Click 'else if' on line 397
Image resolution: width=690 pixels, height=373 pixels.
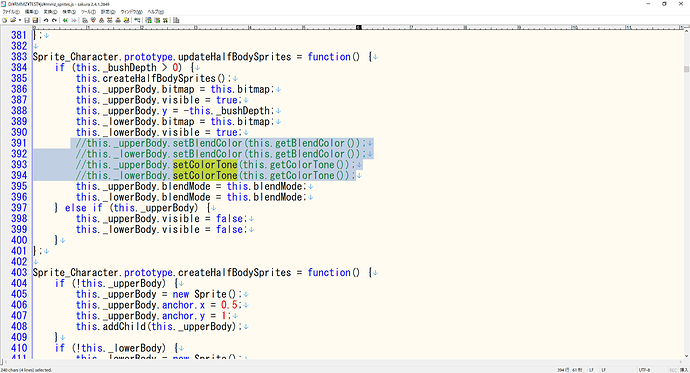click(84, 208)
